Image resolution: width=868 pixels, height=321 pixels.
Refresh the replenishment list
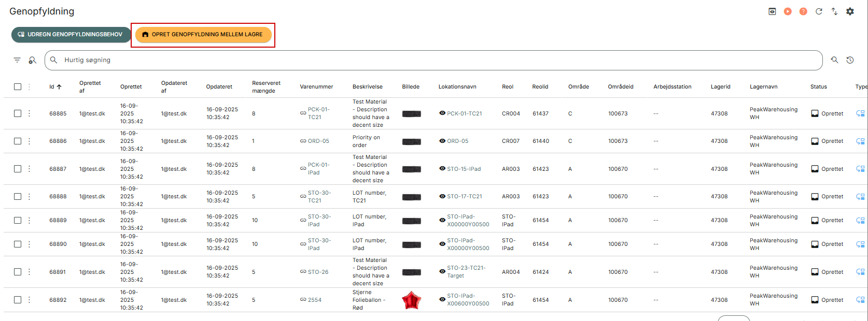[x=819, y=11]
